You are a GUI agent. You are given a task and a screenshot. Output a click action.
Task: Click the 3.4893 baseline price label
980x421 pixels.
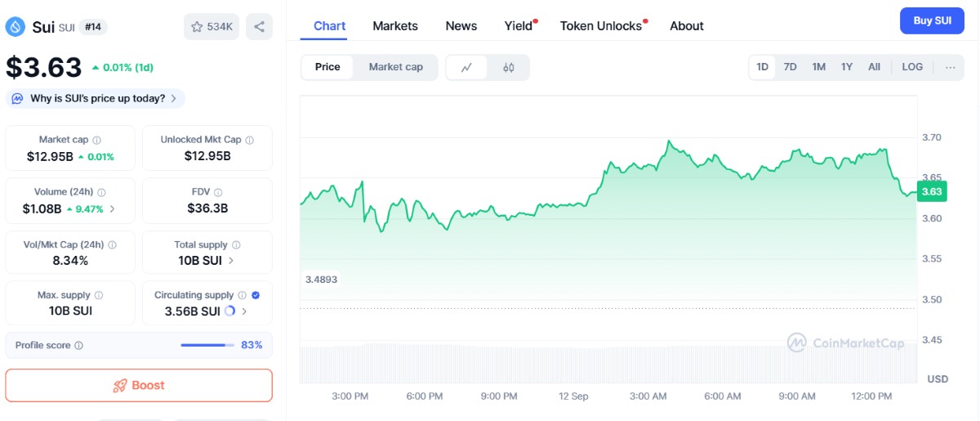pyautogui.click(x=321, y=279)
